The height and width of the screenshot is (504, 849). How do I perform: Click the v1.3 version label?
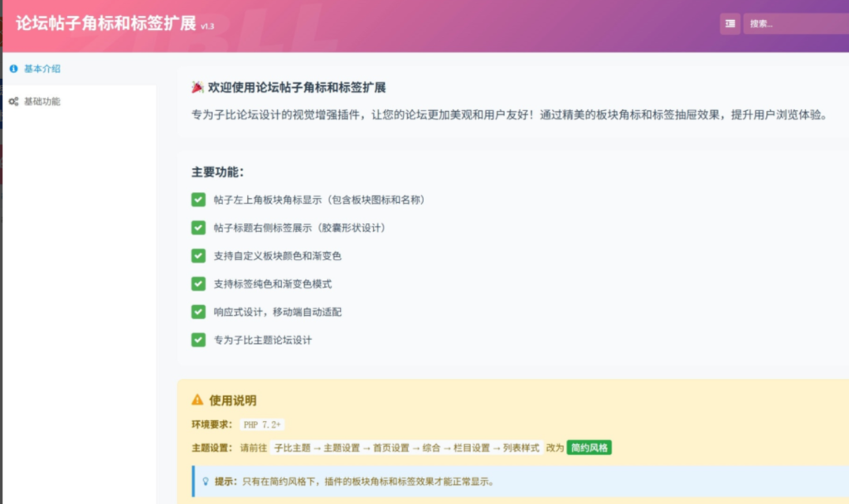(x=207, y=27)
